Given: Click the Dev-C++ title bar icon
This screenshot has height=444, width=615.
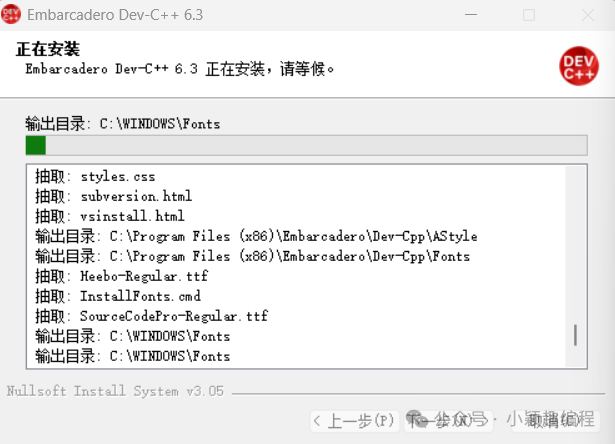Looking at the screenshot, I should pyautogui.click(x=11, y=14).
